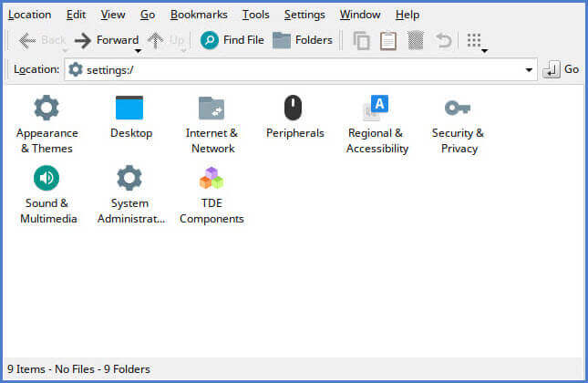Click the Undo arrow icon
Viewport: 588px width, 383px height.
[444, 40]
